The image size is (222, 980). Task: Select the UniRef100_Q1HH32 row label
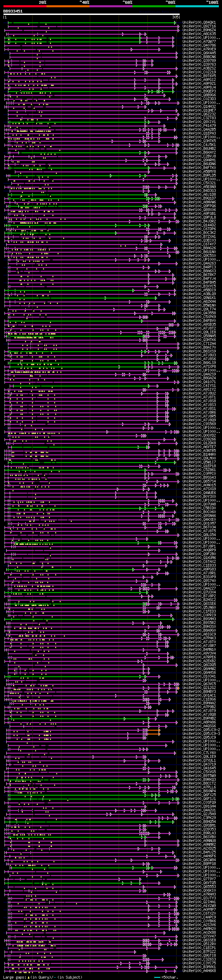(x=199, y=107)
